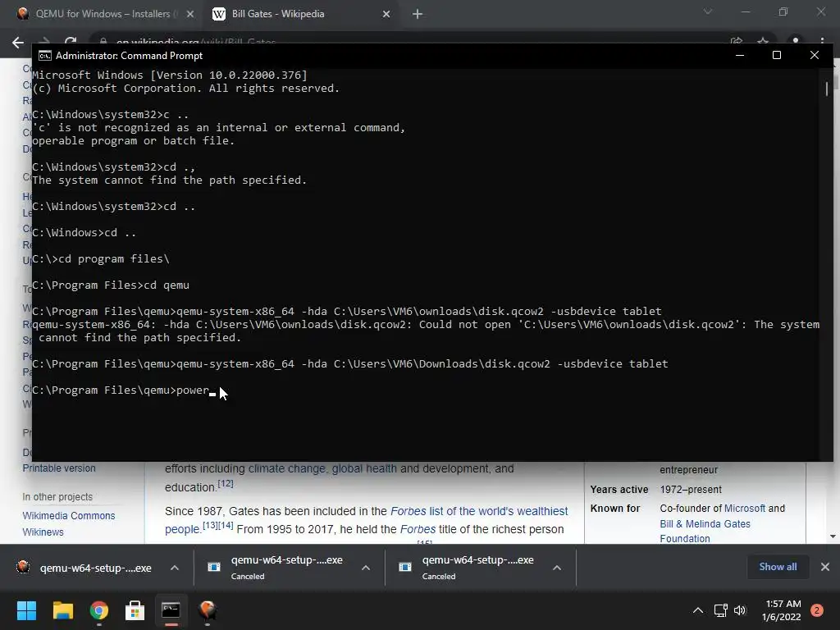The image size is (840, 630).
Task: Click the power command input line
Action: coord(124,390)
